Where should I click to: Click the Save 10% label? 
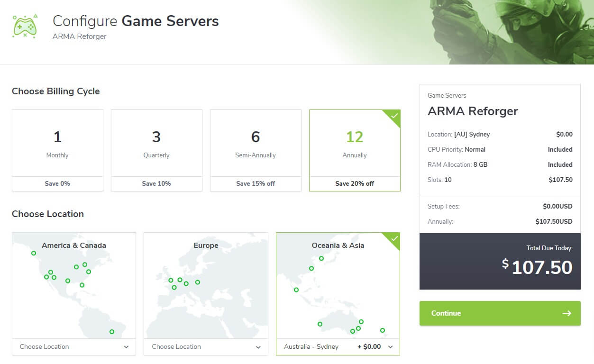(156, 183)
